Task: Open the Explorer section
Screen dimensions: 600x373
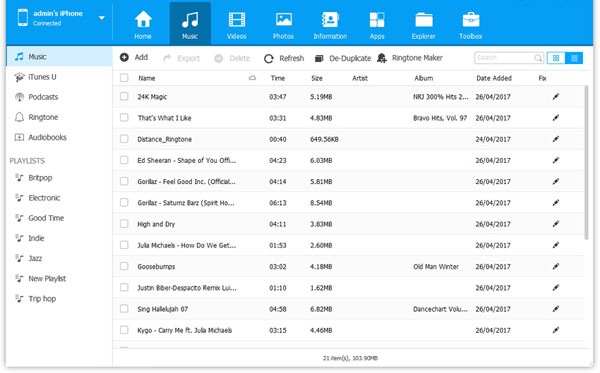Action: coord(424,24)
